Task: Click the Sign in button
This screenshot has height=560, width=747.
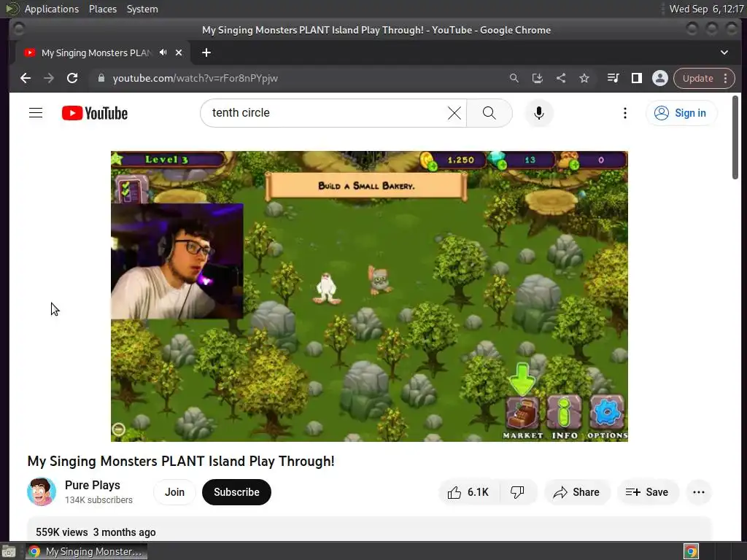Action: click(681, 113)
